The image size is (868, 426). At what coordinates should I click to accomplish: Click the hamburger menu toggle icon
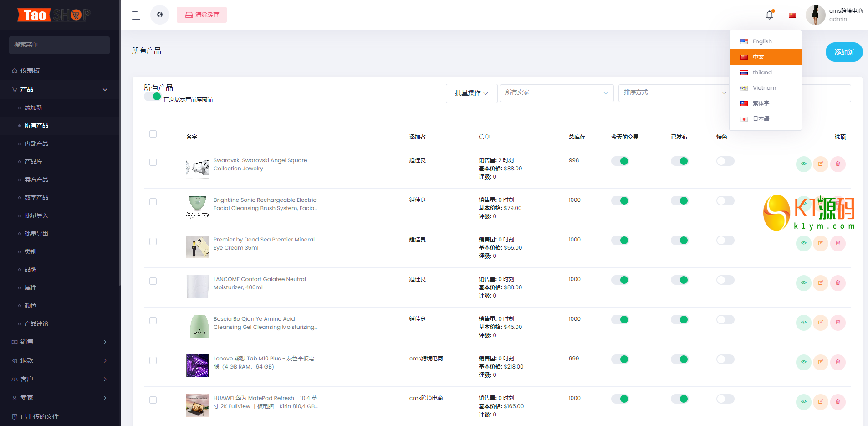[137, 15]
